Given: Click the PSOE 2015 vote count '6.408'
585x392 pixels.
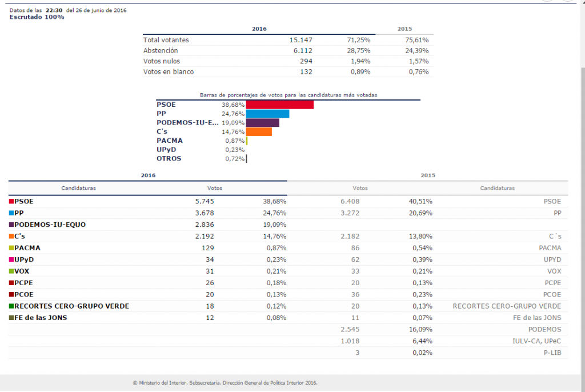Looking at the screenshot, I should coord(350,202).
